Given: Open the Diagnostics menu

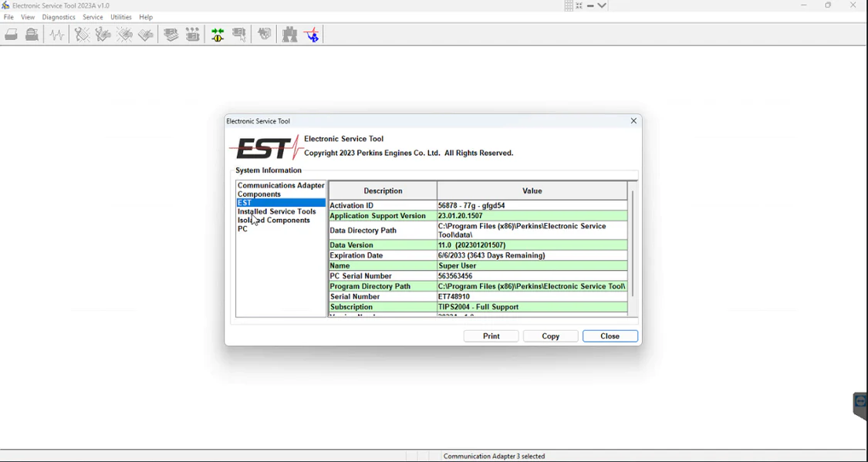Looking at the screenshot, I should [59, 17].
